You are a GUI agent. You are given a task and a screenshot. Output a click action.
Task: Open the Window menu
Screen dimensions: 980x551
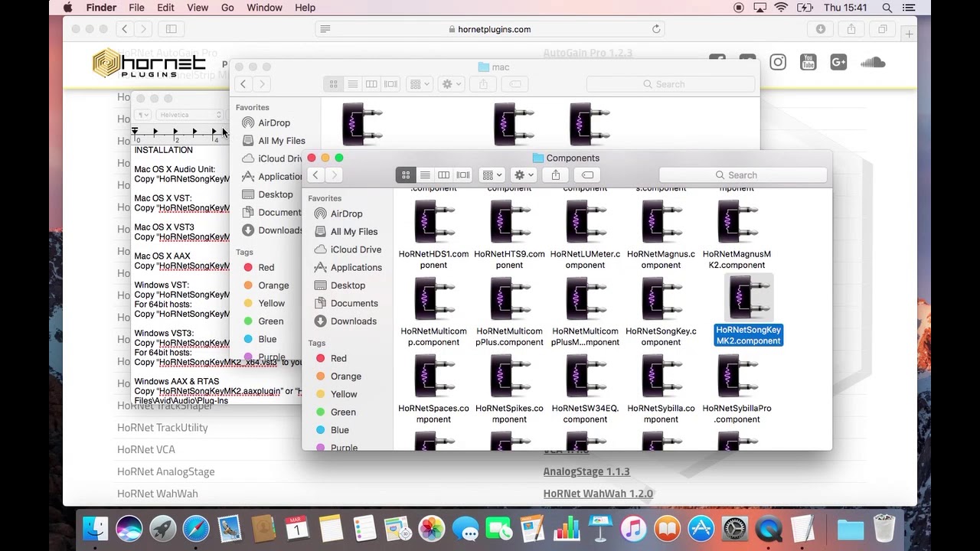coord(264,8)
